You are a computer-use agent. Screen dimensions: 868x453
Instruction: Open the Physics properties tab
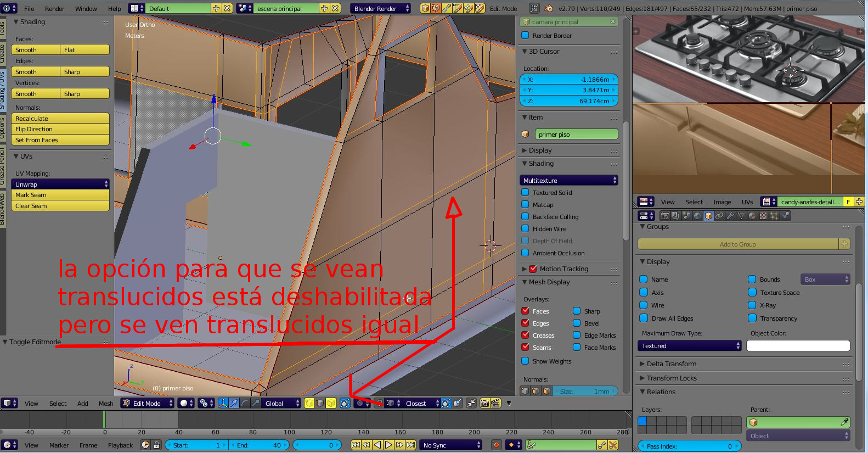(785, 216)
